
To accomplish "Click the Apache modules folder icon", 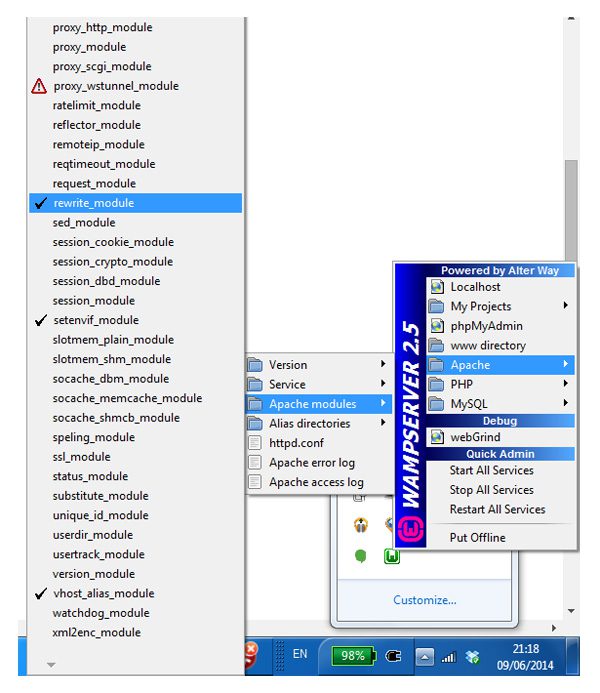I will 255,404.
